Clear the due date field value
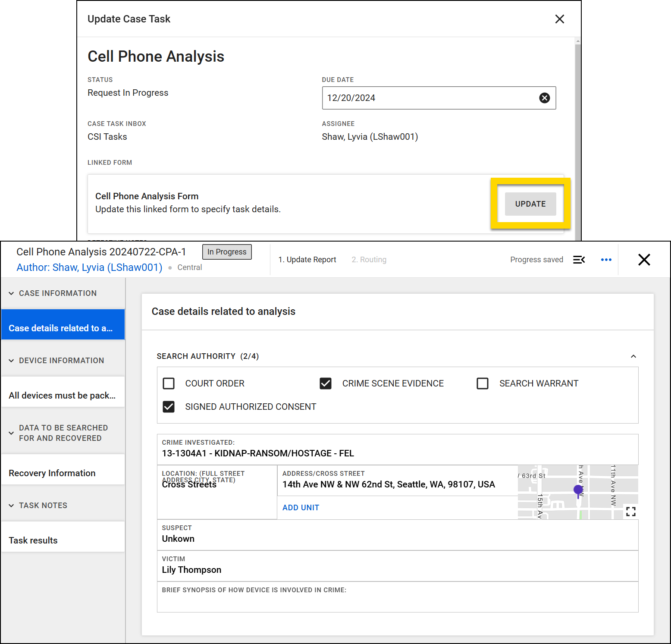Viewport: 671px width, 644px height. 544,98
